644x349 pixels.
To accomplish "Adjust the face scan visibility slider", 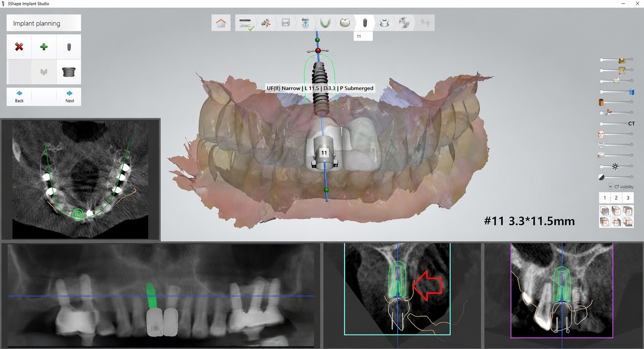I will tap(616, 134).
